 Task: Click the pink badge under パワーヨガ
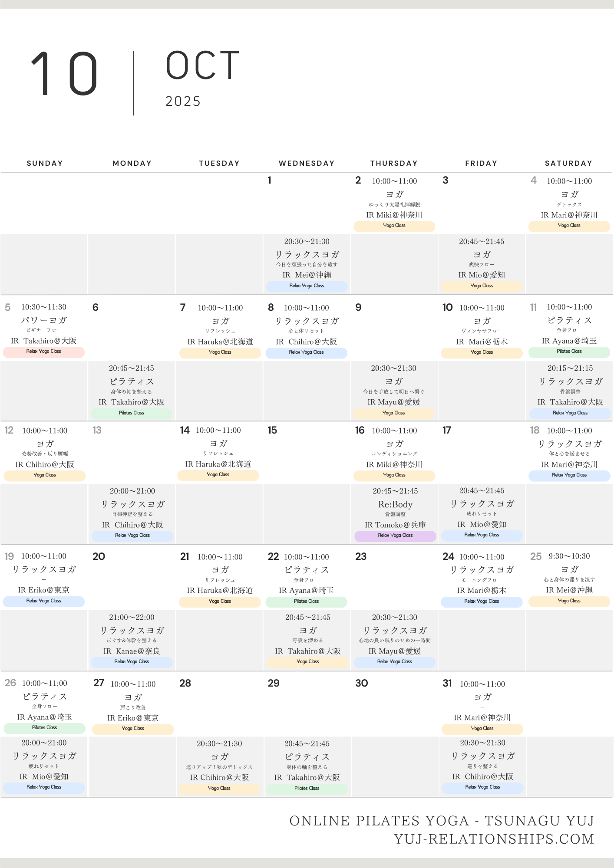point(44,352)
